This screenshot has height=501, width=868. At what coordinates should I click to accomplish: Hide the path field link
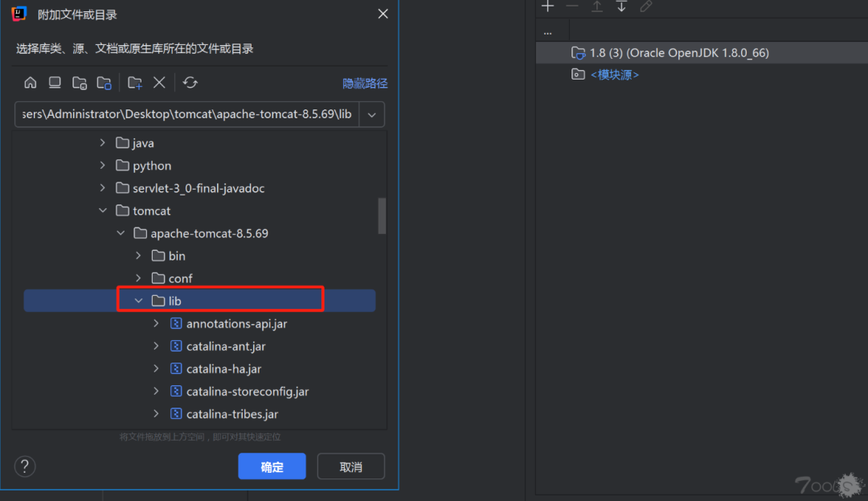(365, 83)
